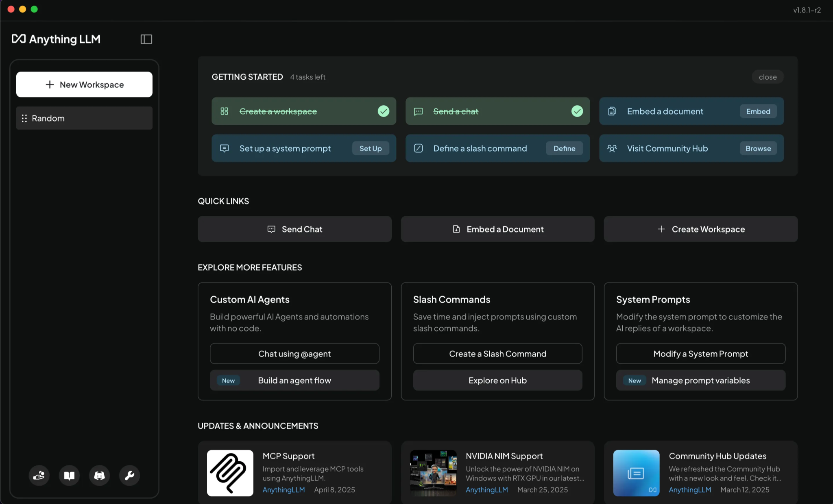Click the New Workspace button
The image size is (833, 504).
point(84,85)
